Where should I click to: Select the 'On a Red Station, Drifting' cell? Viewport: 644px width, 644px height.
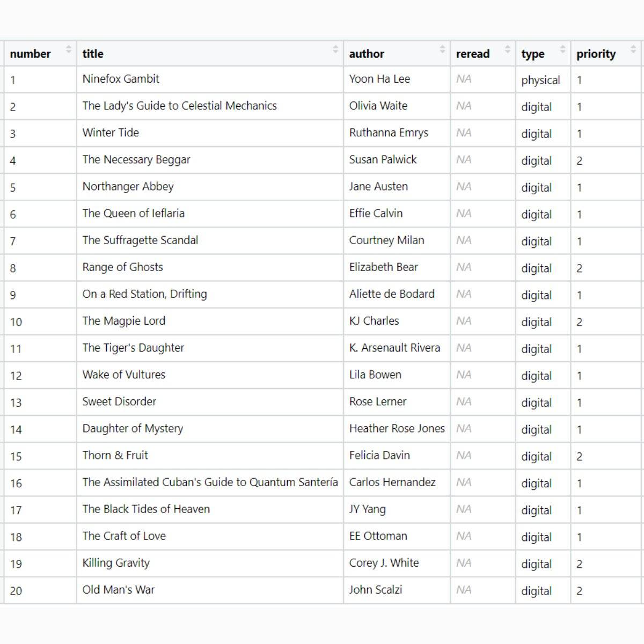[144, 294]
